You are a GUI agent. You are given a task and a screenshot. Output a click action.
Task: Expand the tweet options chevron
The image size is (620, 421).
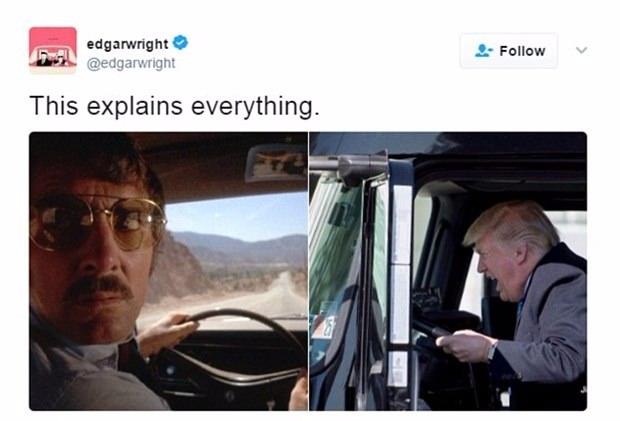coord(581,50)
